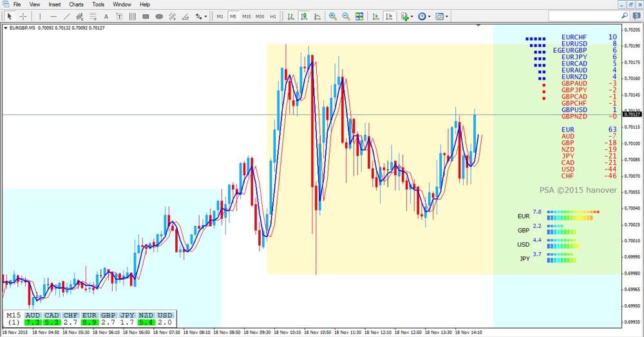Choose the Equidistant Channel tool

[80, 17]
